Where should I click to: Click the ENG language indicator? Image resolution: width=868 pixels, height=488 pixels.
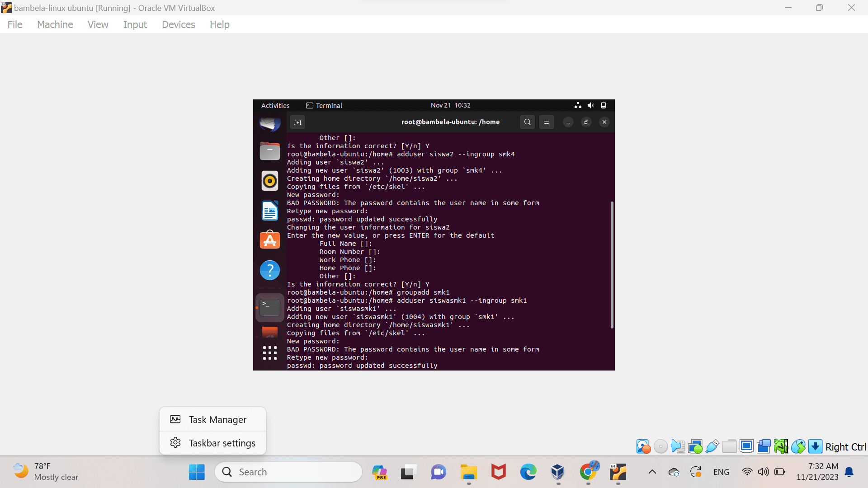pos(721,472)
